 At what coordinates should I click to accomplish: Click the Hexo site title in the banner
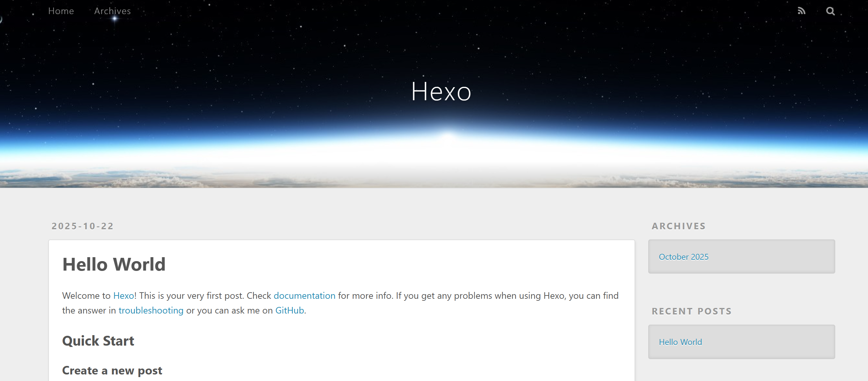click(x=441, y=91)
